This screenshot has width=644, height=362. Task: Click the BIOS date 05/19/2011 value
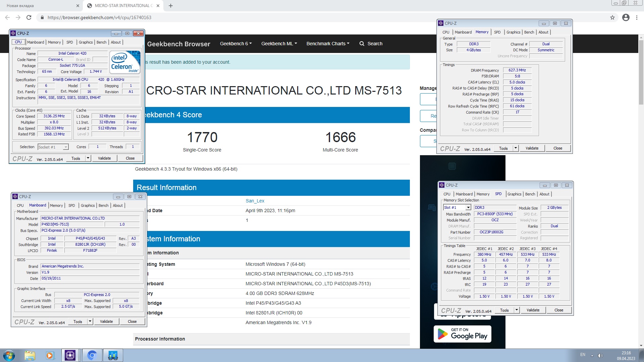90,279
